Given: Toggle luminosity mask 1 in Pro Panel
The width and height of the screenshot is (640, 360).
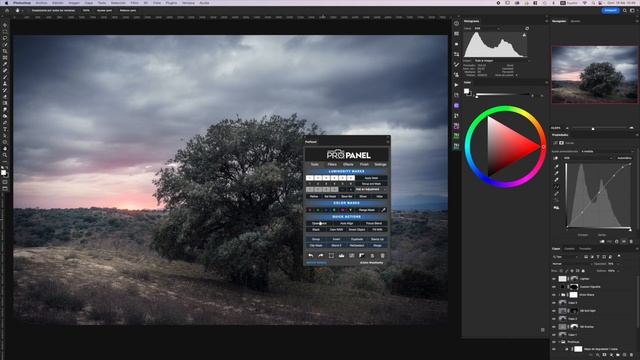Looking at the screenshot, I should (310, 178).
